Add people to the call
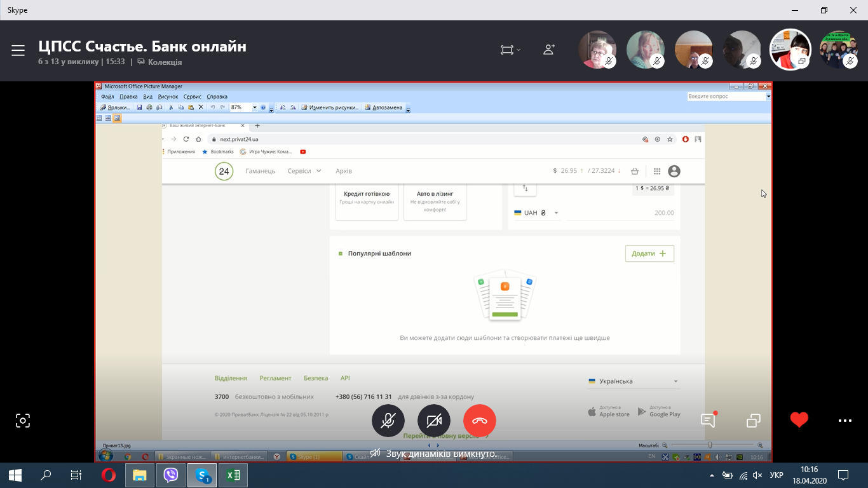Viewport: 868px width, 488px height. coord(549,50)
